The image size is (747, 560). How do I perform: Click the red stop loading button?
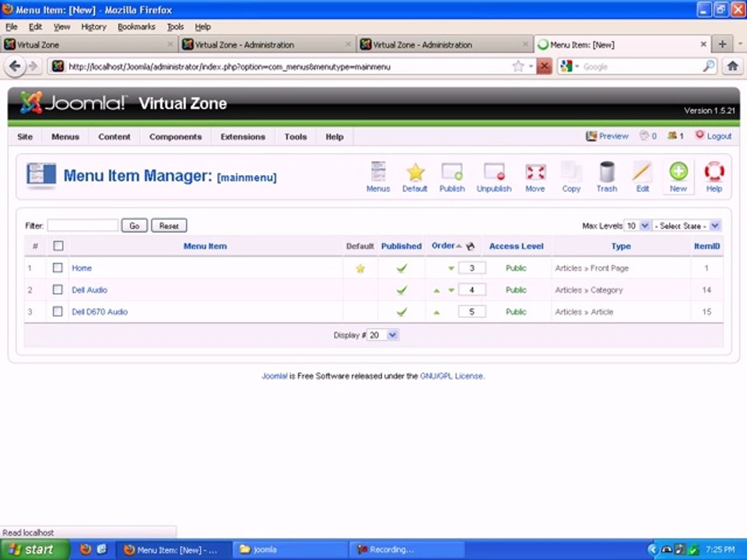click(x=544, y=66)
